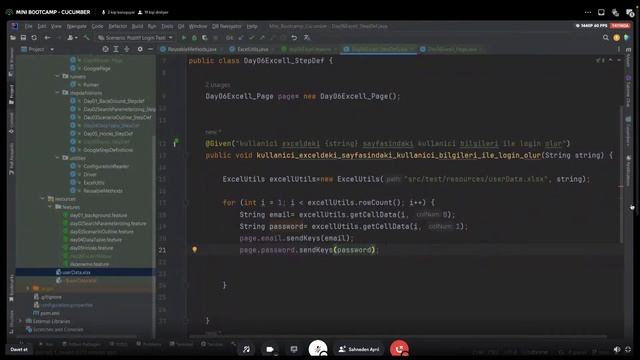Open the File menu

[x=28, y=26]
